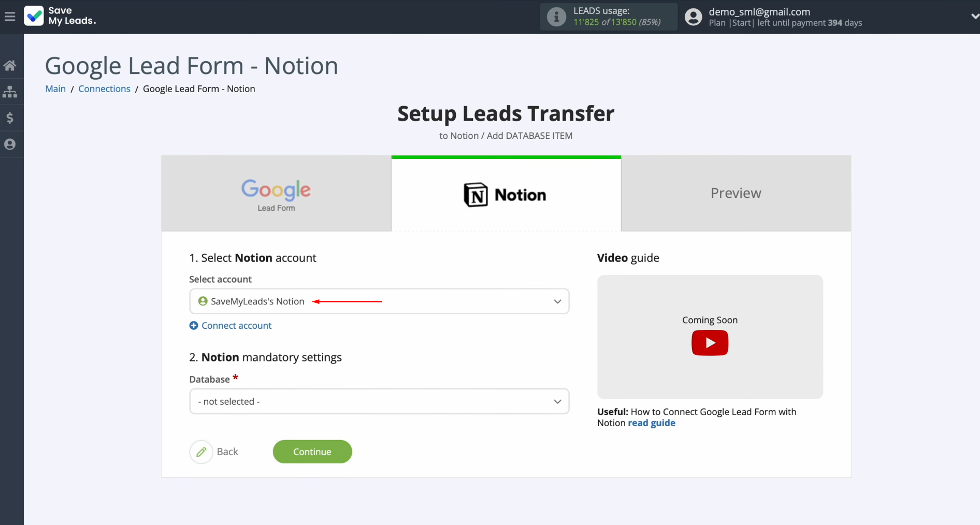Click the user avatar icon in the header

coord(693,17)
